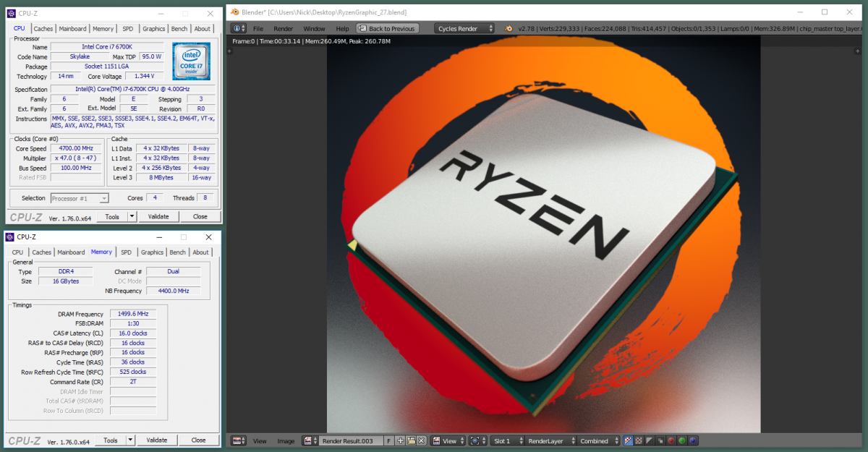Open the image editor type selector
Viewport: 868px width, 452px height.
click(239, 440)
